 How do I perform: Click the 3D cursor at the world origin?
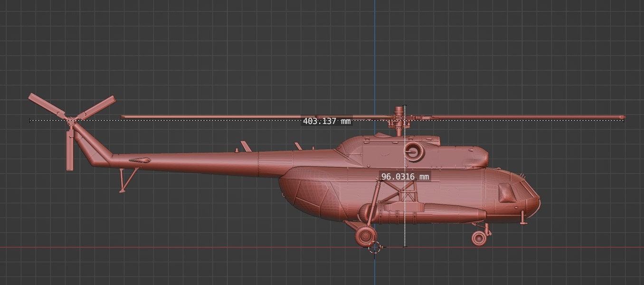375,247
